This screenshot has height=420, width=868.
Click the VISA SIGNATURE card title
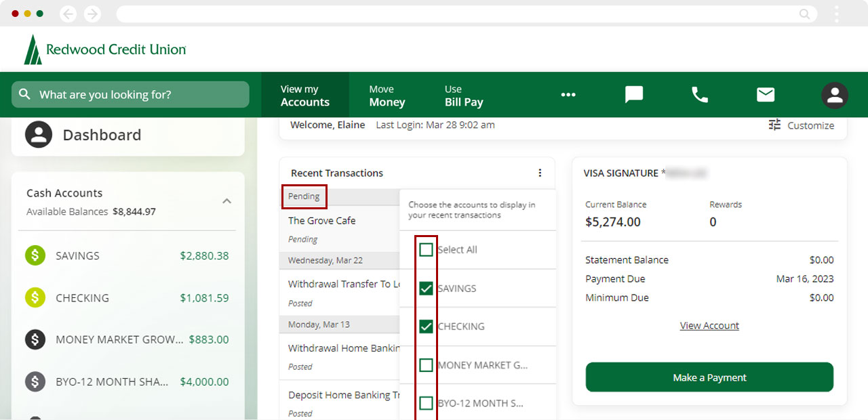(x=620, y=173)
